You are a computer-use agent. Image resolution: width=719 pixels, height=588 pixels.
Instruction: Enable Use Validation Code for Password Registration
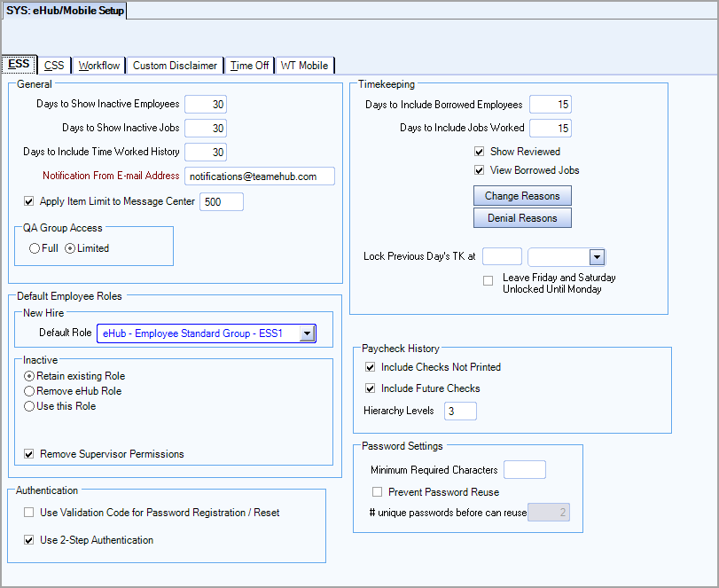[28, 512]
